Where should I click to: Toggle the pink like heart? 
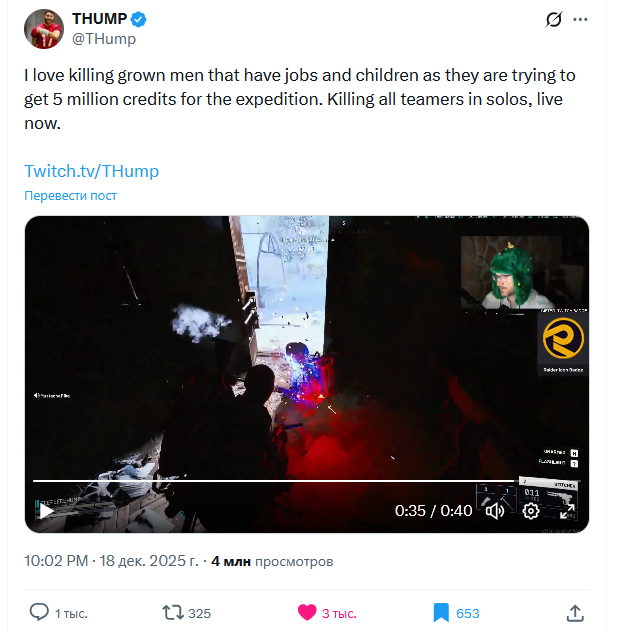click(x=307, y=613)
